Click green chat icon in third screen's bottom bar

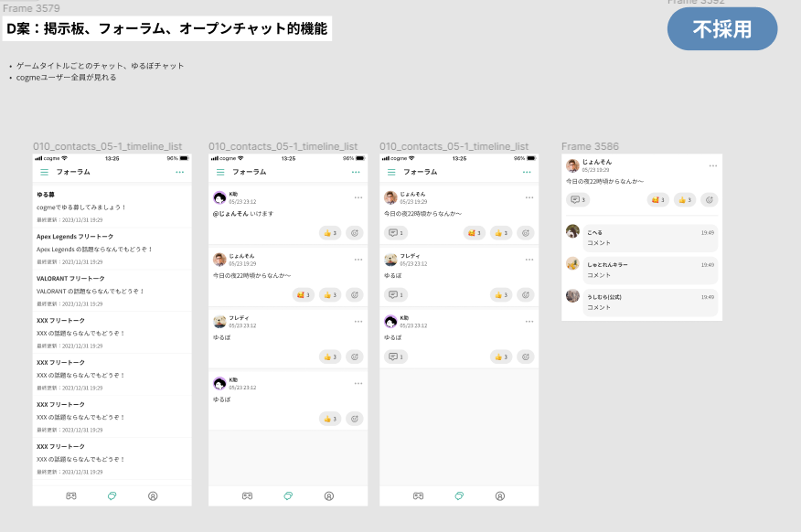[459, 495]
